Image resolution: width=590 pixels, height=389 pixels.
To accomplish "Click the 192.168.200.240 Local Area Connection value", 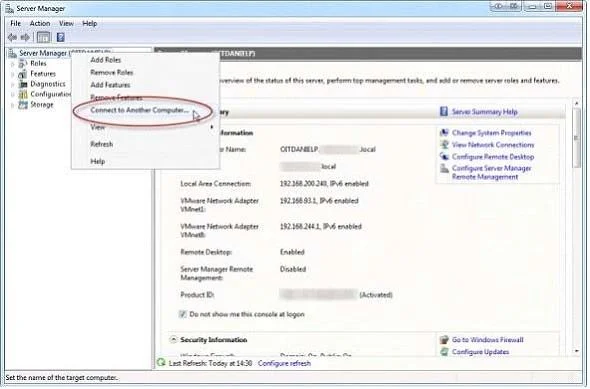I will pos(324,184).
